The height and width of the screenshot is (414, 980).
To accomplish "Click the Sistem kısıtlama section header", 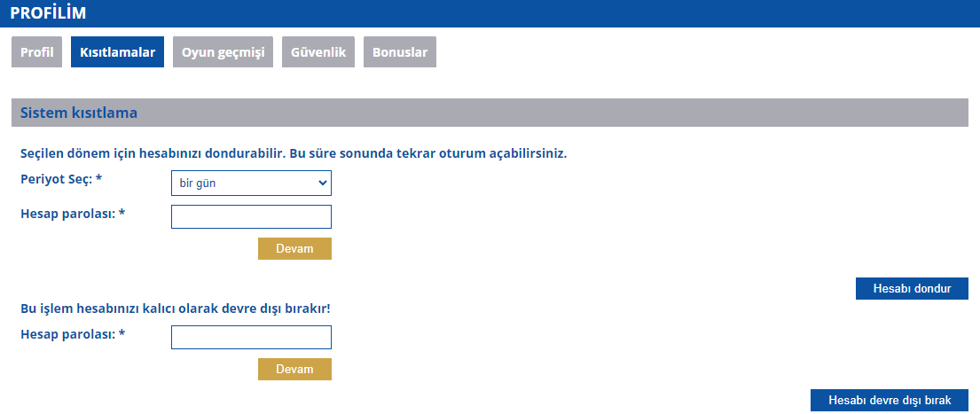I will point(78,113).
